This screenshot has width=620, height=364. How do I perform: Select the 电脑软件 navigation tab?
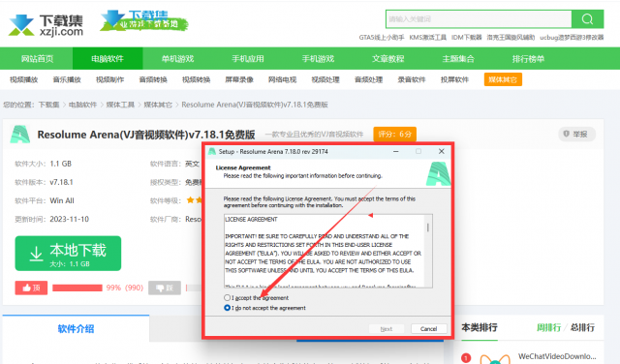[108, 59]
